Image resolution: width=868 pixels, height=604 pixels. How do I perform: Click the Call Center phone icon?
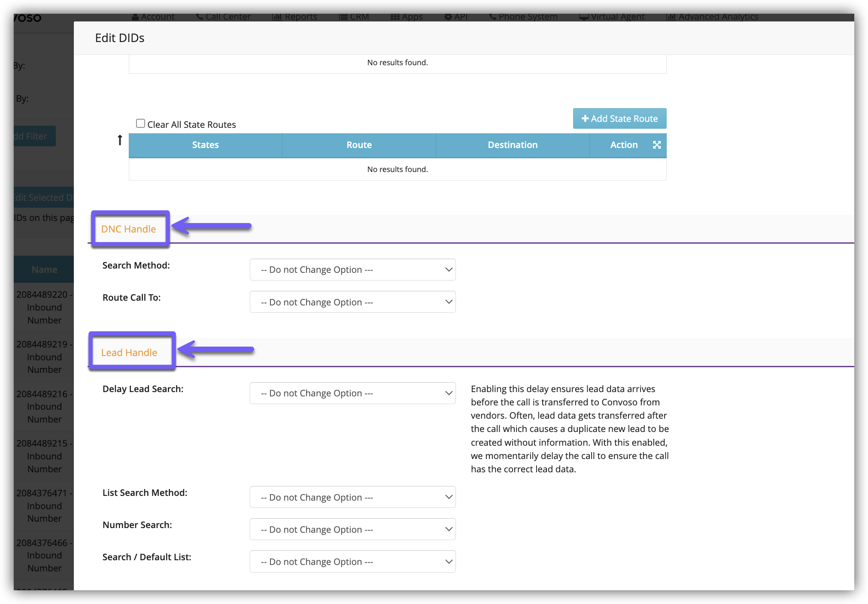point(200,17)
